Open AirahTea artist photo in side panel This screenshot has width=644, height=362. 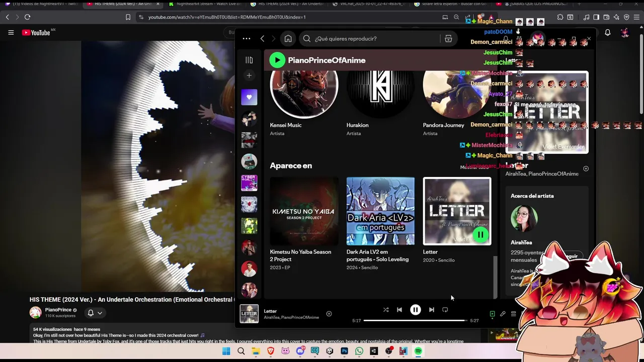[x=524, y=219]
